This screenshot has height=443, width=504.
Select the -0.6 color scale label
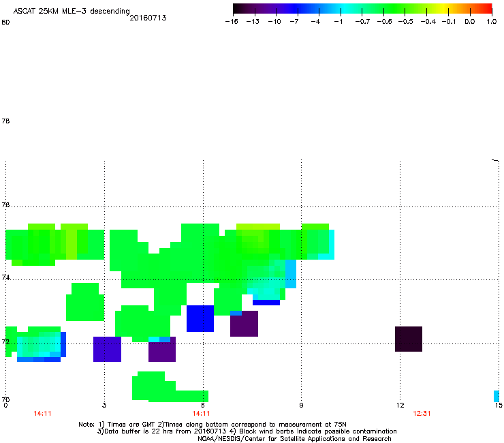pos(384,22)
